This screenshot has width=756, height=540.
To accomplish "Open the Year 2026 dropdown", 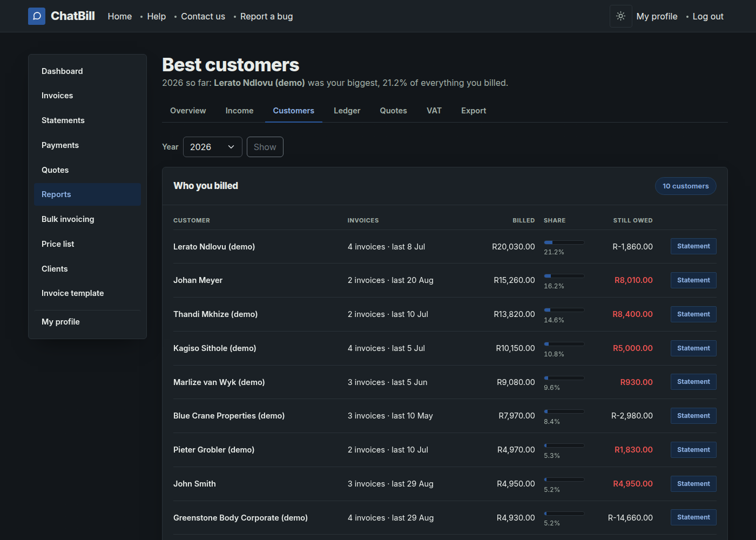I will point(213,147).
